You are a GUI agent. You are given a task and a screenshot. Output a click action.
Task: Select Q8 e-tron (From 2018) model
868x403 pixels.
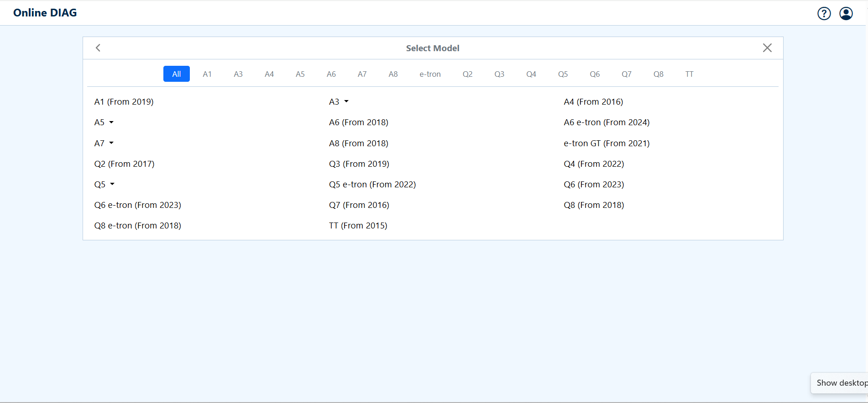(x=137, y=226)
